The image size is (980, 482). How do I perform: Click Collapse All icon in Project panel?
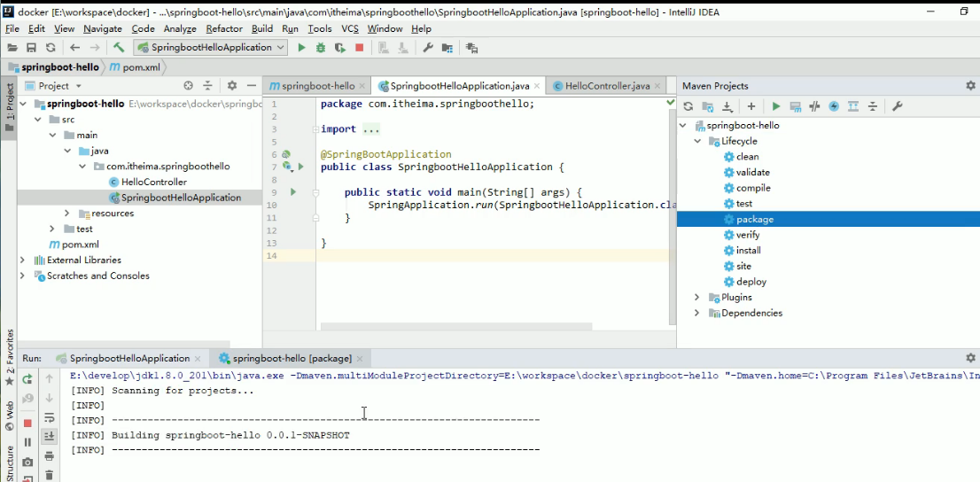coord(207,86)
